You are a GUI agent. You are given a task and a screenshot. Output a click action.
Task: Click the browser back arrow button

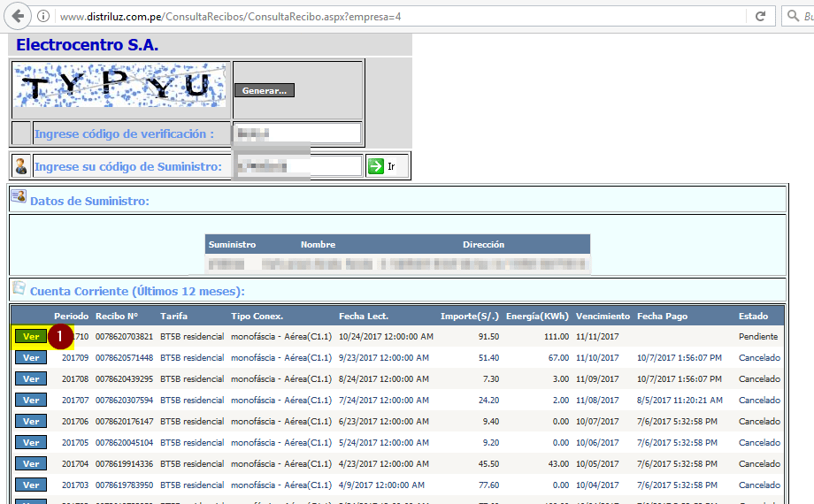[x=18, y=17]
